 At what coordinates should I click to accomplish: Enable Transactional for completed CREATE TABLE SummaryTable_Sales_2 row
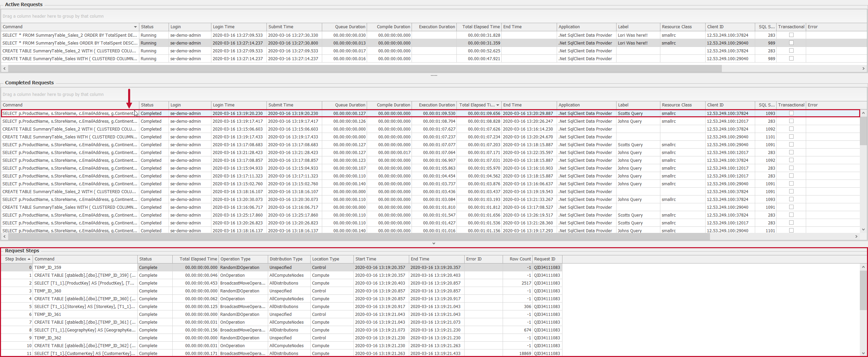coord(791,129)
